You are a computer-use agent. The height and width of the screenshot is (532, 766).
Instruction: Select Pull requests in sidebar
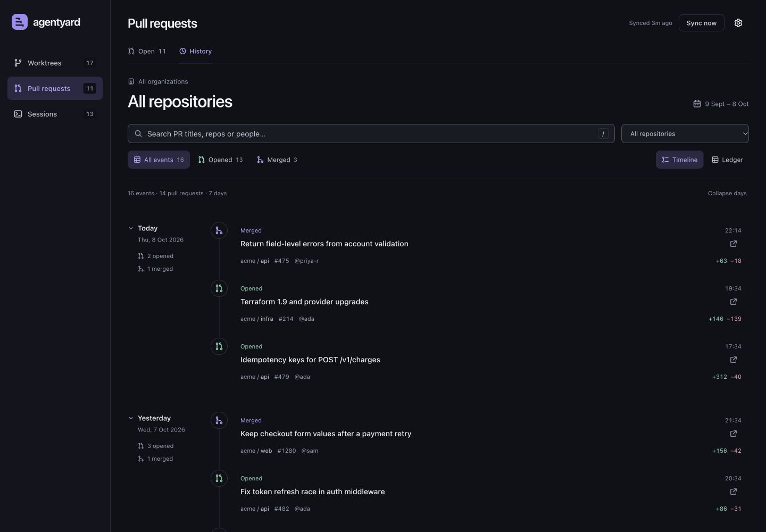click(x=55, y=88)
